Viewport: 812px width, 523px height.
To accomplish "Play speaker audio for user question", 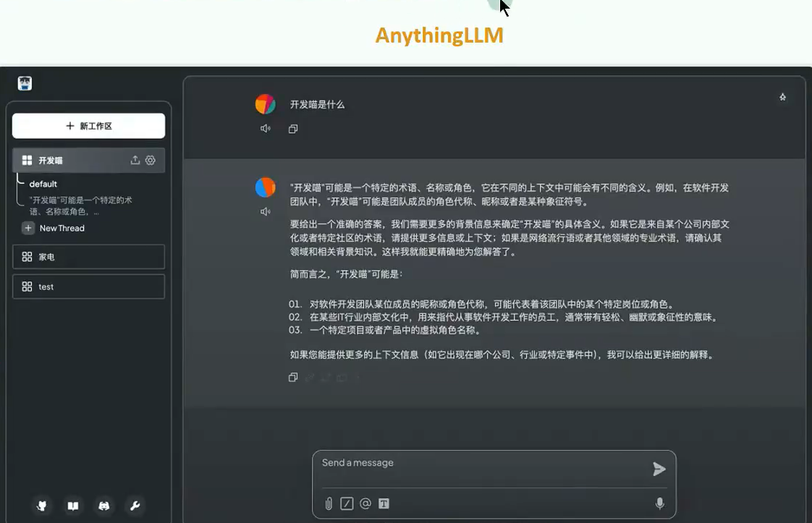I will click(265, 129).
